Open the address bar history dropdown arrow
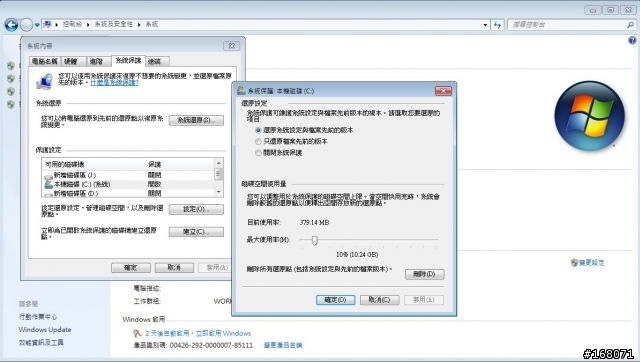The width and height of the screenshot is (640, 362). (485, 25)
